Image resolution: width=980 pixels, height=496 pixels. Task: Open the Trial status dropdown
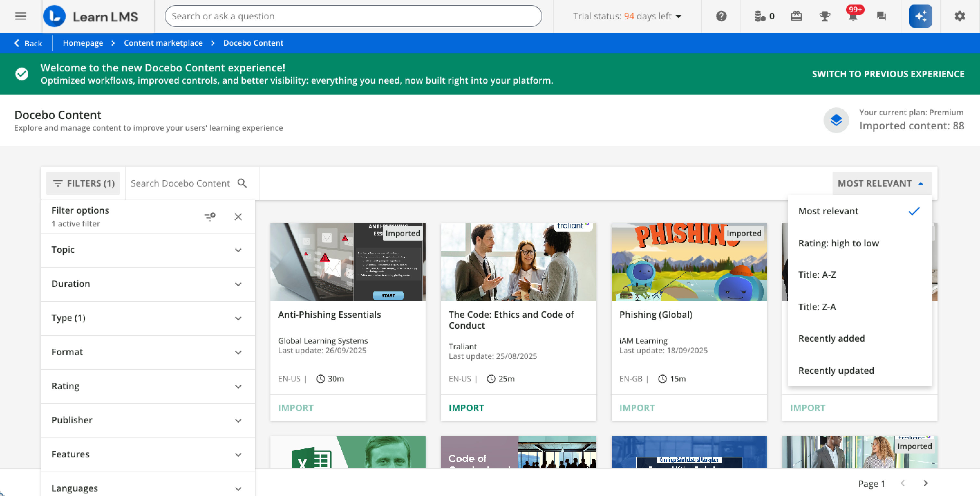click(627, 16)
